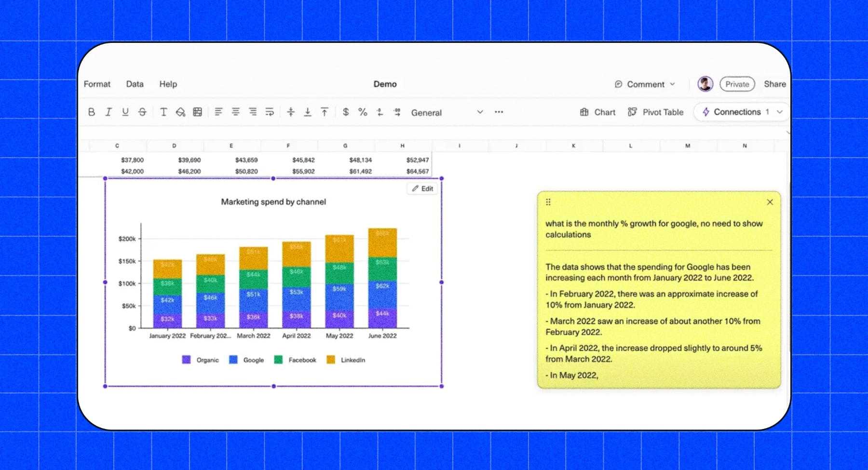This screenshot has height=470, width=868.
Task: Align text to center
Action: coord(236,112)
